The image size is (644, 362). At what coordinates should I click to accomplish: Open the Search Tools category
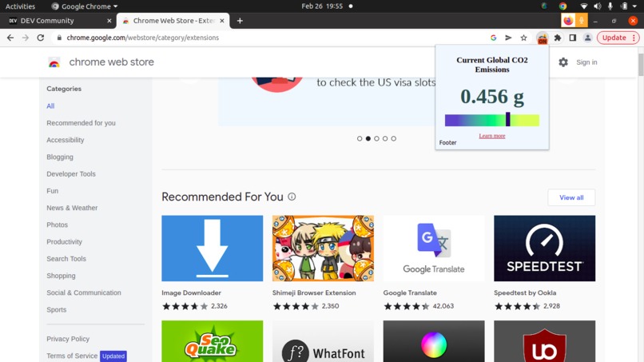[x=66, y=259]
